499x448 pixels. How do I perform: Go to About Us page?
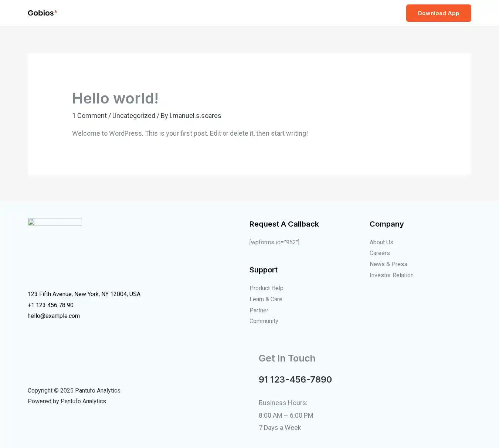point(381,242)
